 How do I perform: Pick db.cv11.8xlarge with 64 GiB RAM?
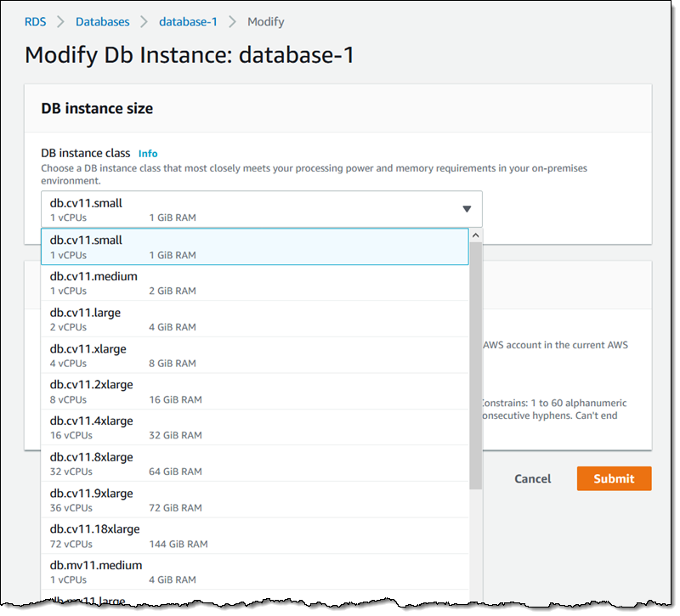coord(255,464)
